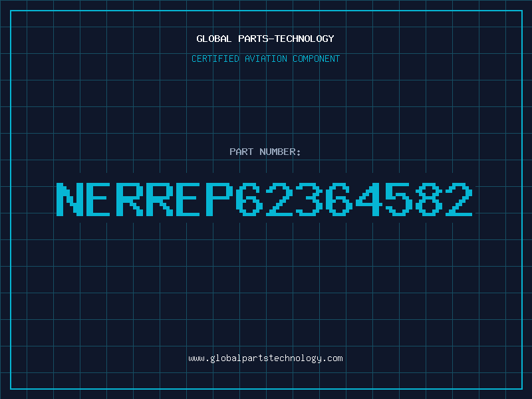
Task: Select the word PARTS-TECHNOLOGY in the heading
Action: pyautogui.click(x=287, y=39)
